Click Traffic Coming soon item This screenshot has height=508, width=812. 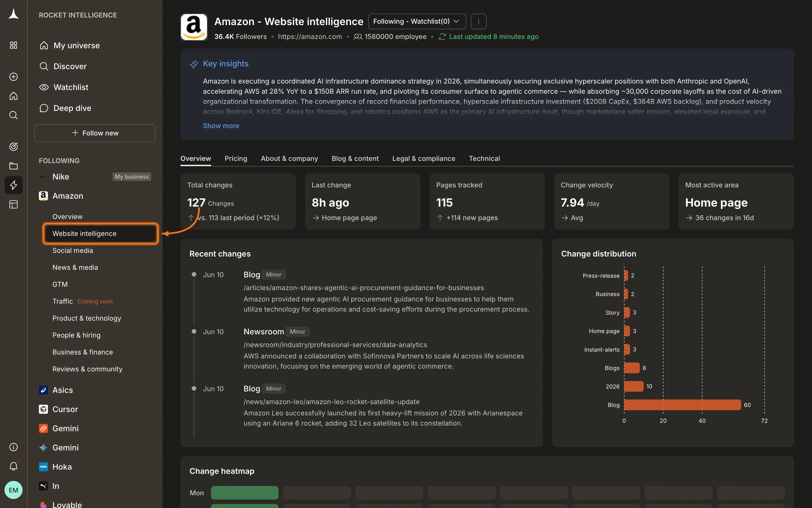click(x=82, y=301)
